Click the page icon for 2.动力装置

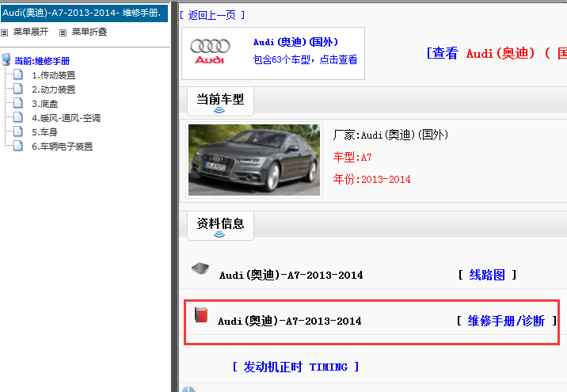coord(18,89)
